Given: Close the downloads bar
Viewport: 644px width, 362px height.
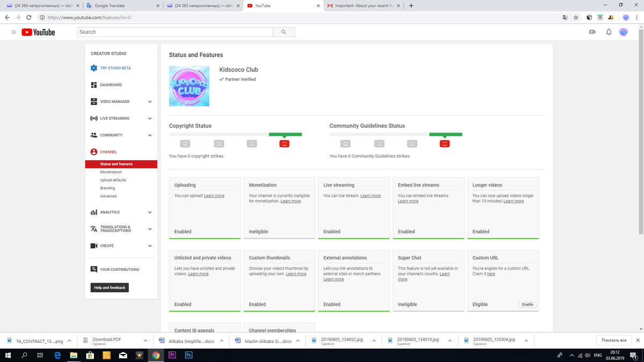Looking at the screenshot, I should pyautogui.click(x=638, y=341).
